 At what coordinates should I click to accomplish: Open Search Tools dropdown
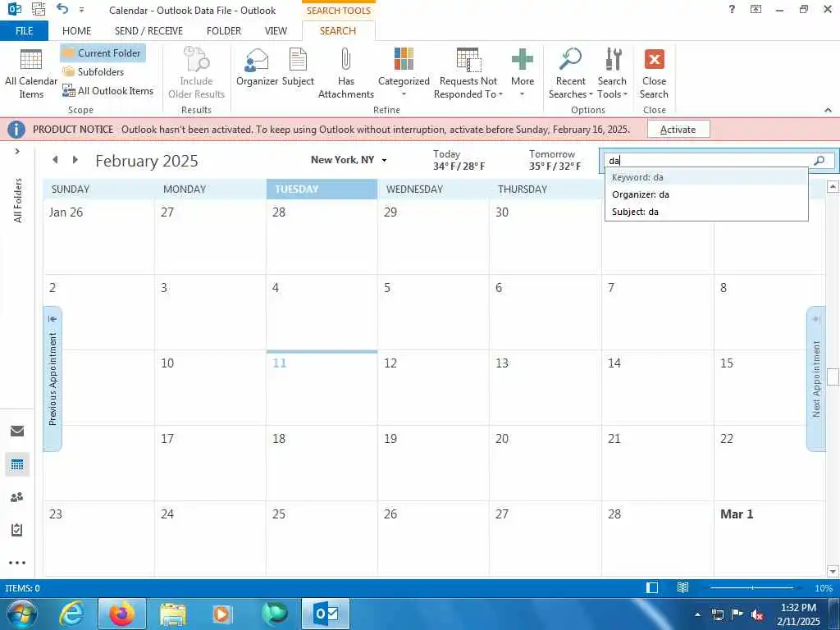(x=612, y=73)
